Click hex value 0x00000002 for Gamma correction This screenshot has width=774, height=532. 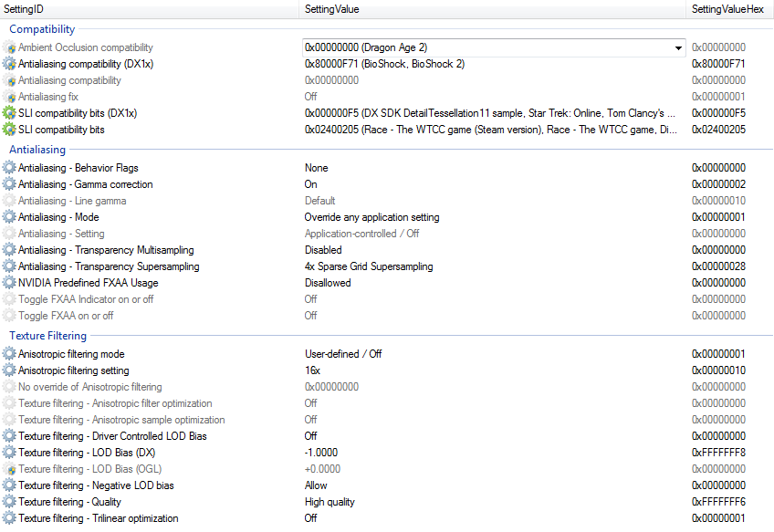pos(718,184)
